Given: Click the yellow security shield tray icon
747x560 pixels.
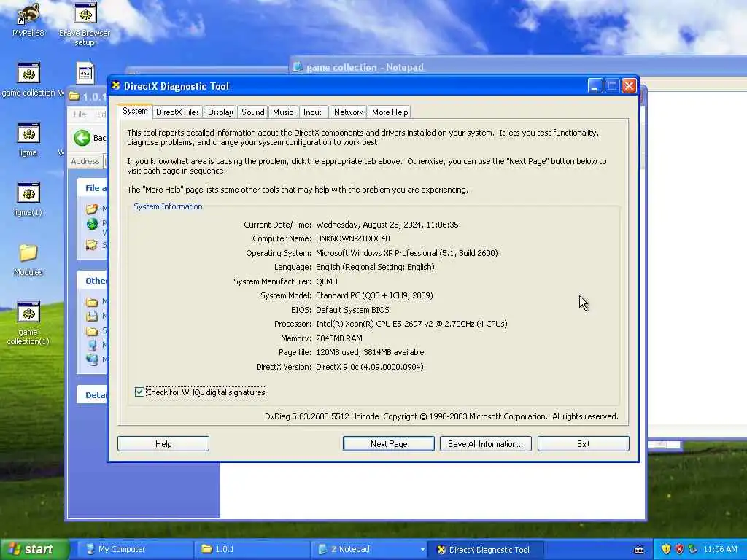Looking at the screenshot, I should click(x=666, y=549).
